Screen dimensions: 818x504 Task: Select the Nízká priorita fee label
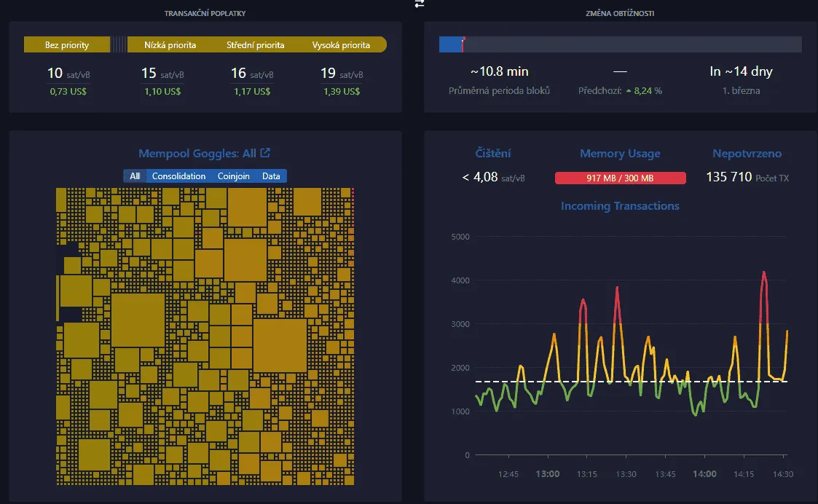[x=172, y=45]
